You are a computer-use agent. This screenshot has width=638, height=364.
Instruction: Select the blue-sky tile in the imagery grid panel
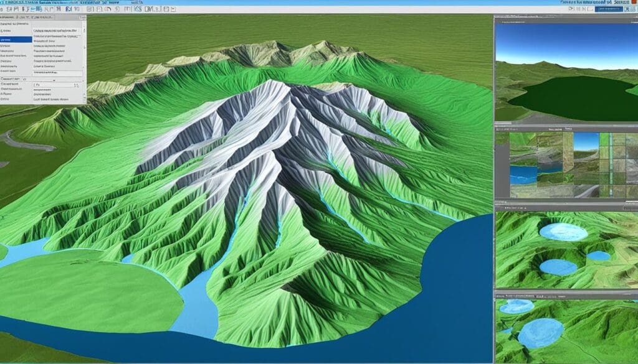586,142
